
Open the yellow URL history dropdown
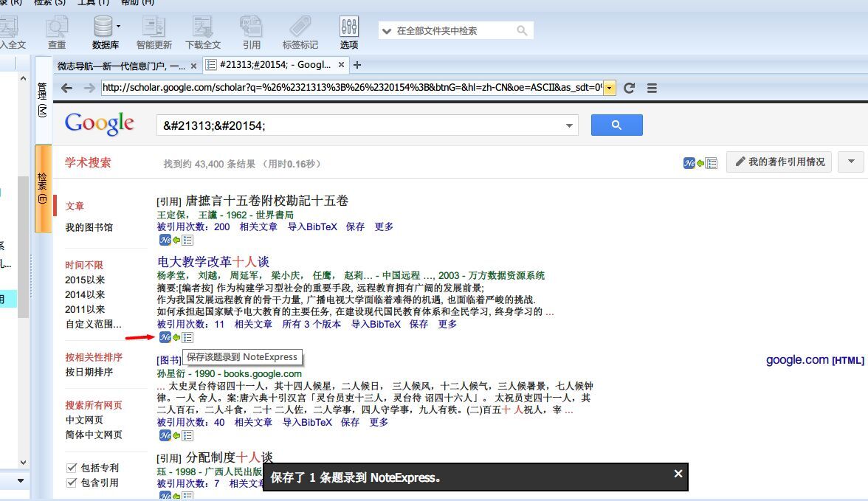(x=610, y=88)
